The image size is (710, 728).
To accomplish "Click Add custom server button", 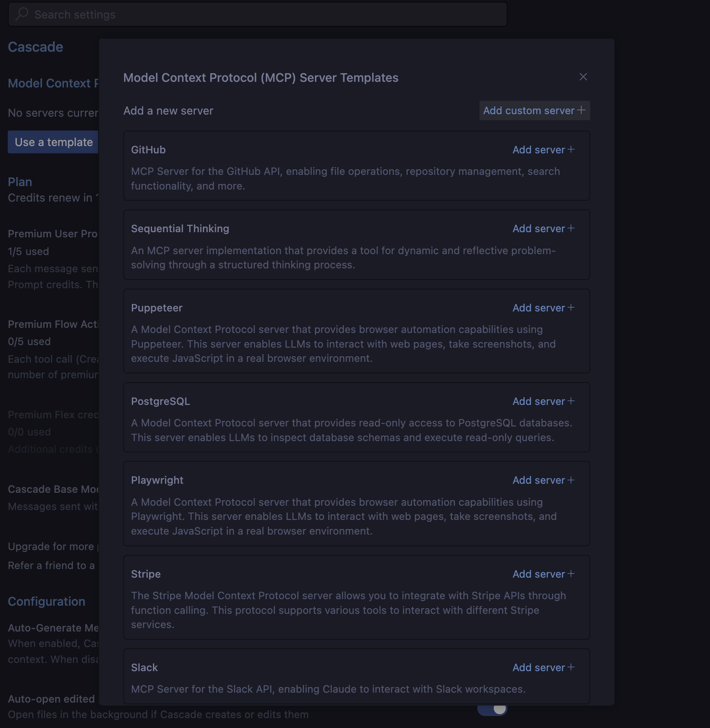I will [534, 111].
